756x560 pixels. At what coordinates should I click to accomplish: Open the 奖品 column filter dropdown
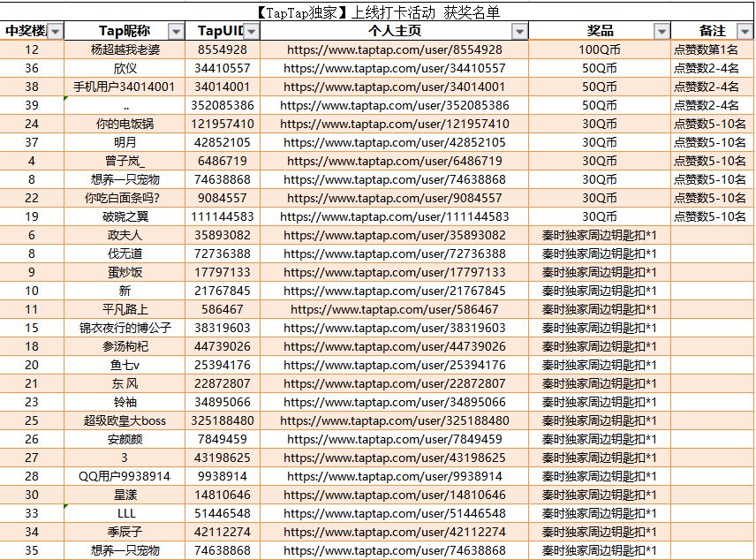click(x=662, y=32)
